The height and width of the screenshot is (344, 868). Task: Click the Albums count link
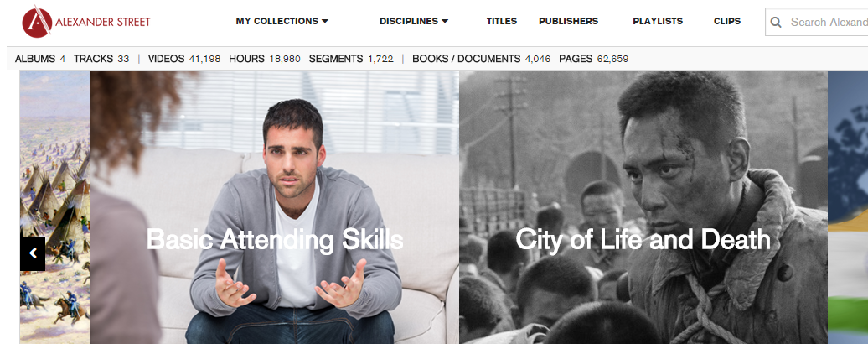tap(40, 59)
